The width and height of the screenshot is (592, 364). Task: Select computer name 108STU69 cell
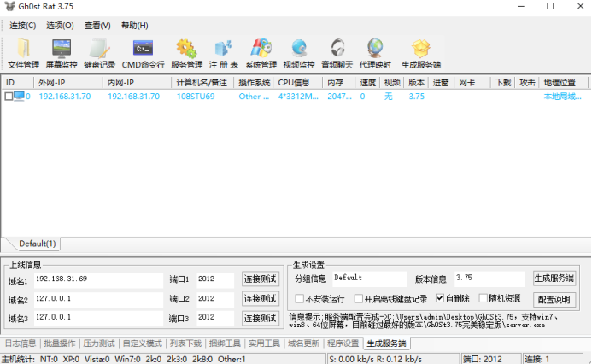coord(196,97)
